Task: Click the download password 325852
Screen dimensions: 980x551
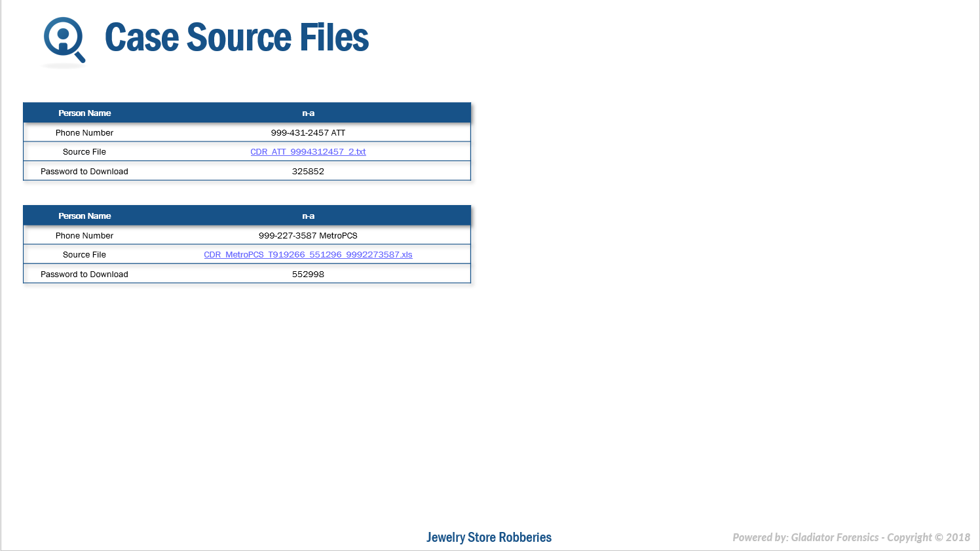Action: pos(308,172)
